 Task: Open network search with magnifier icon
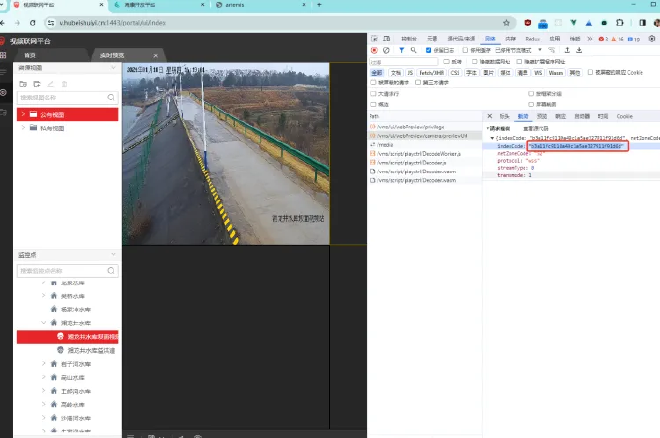pos(414,50)
